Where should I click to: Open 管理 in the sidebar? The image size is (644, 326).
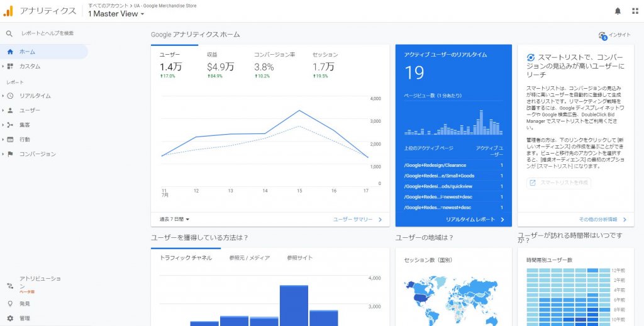coord(25,318)
